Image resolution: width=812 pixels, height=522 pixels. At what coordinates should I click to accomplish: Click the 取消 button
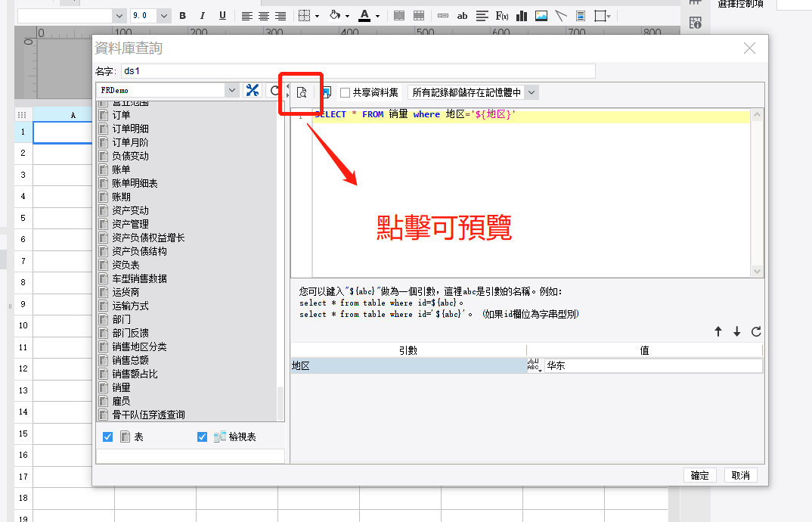pos(740,475)
